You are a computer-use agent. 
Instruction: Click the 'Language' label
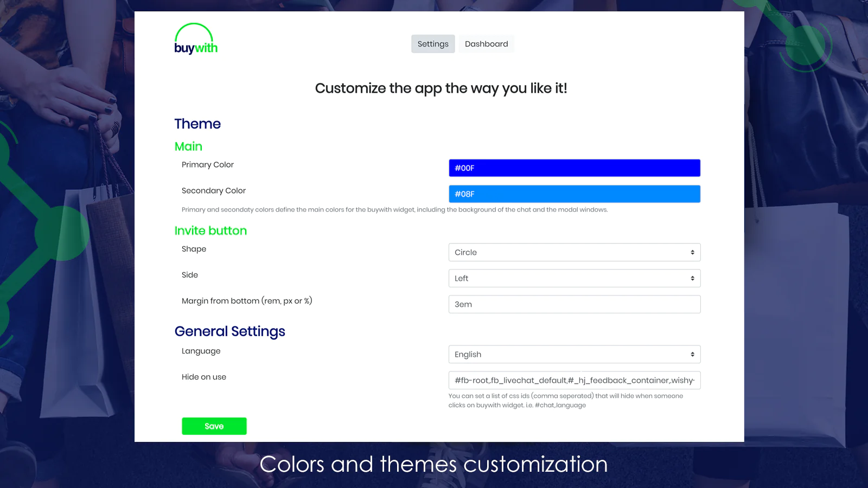201,351
